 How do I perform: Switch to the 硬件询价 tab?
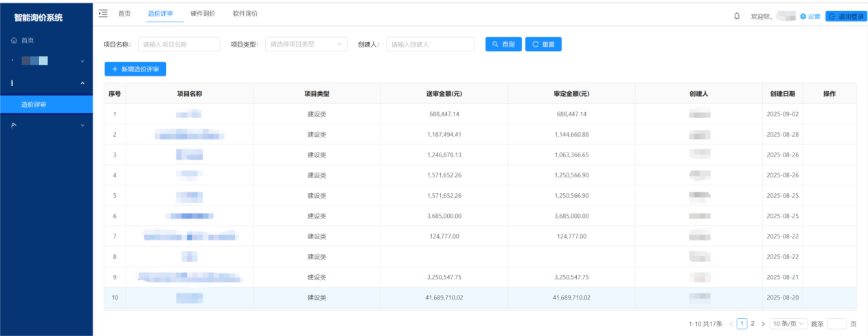203,14
